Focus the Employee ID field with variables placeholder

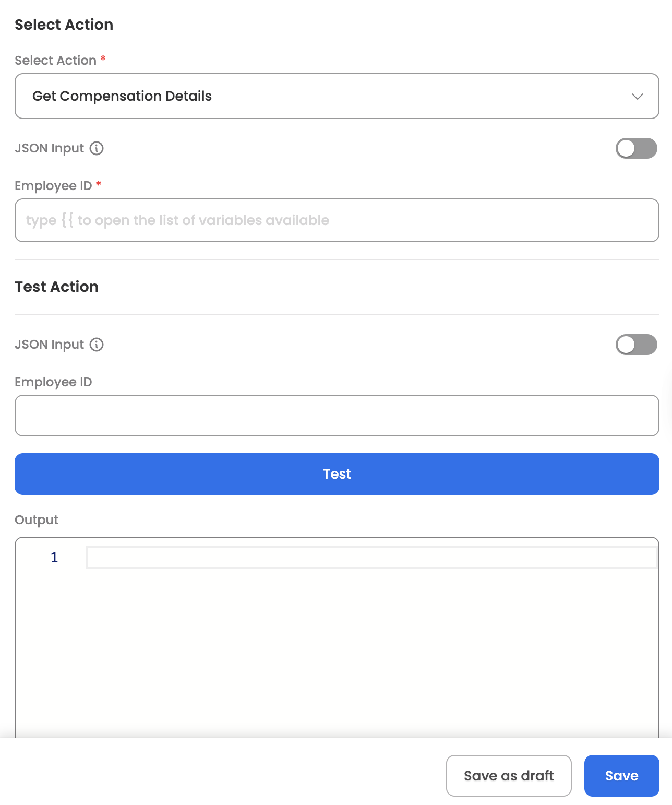tap(337, 220)
